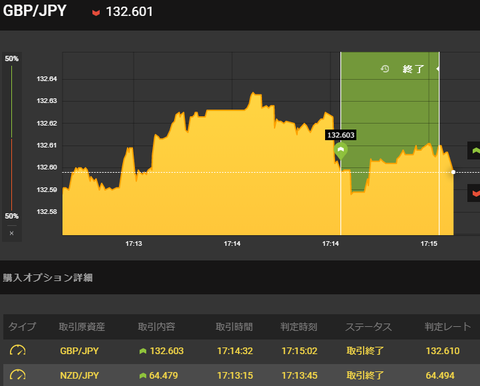Click the 取引原資産 column header

tap(82, 327)
